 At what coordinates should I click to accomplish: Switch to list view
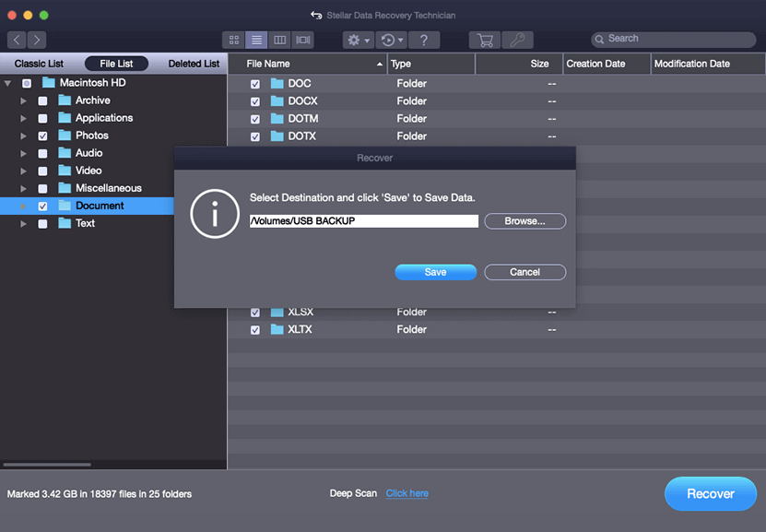[256, 40]
